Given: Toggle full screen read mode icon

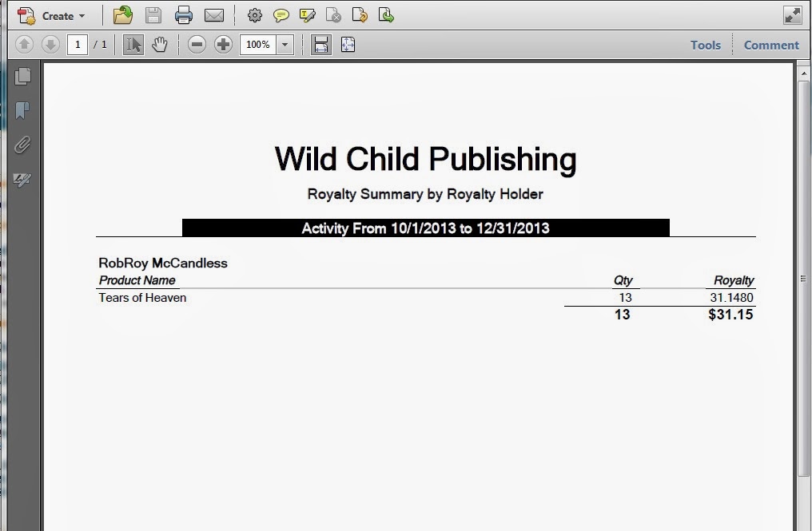Looking at the screenshot, I should pos(793,15).
